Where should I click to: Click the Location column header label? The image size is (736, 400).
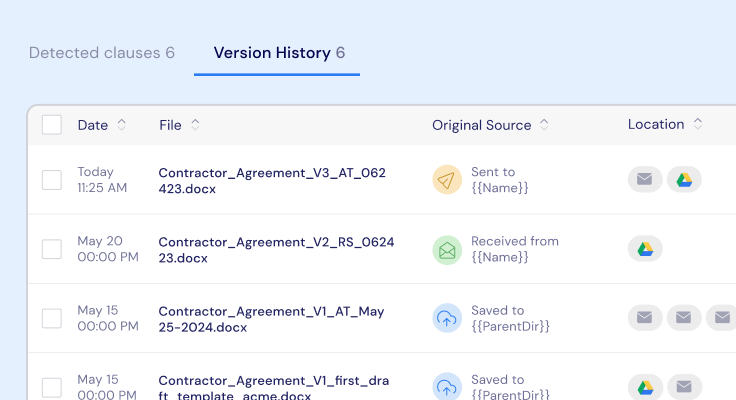[x=656, y=124]
